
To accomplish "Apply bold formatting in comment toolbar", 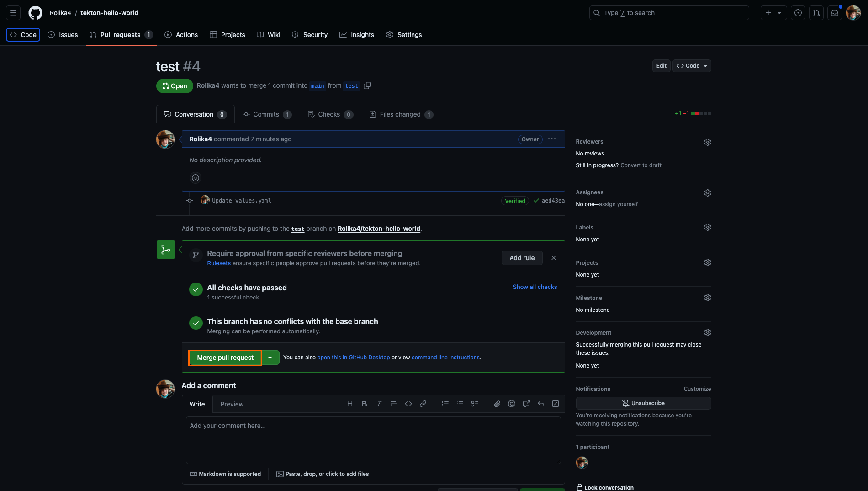I will [365, 404].
